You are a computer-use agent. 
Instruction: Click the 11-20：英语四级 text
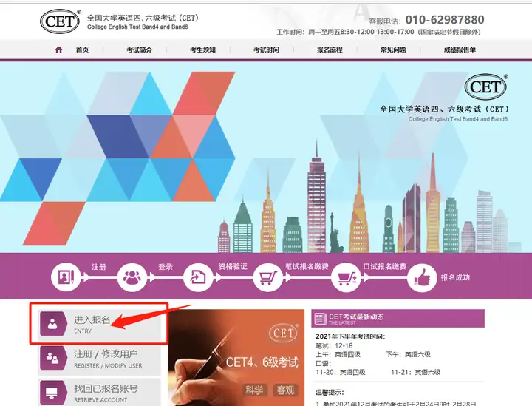[341, 372]
